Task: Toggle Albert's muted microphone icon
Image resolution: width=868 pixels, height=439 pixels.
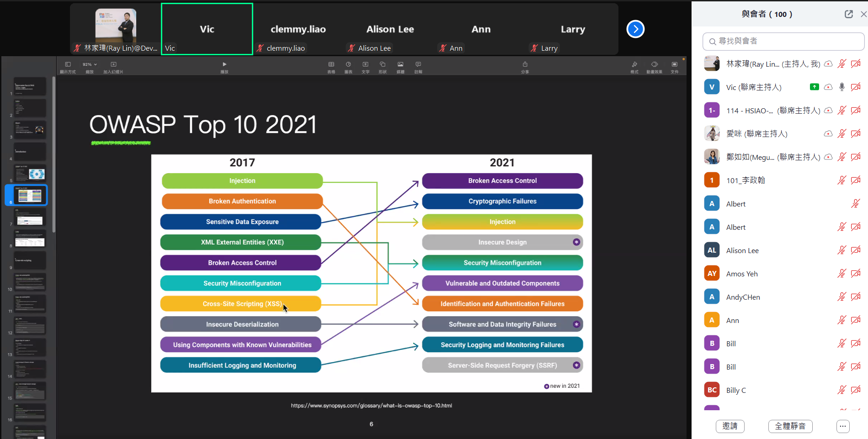Action: pyautogui.click(x=855, y=204)
